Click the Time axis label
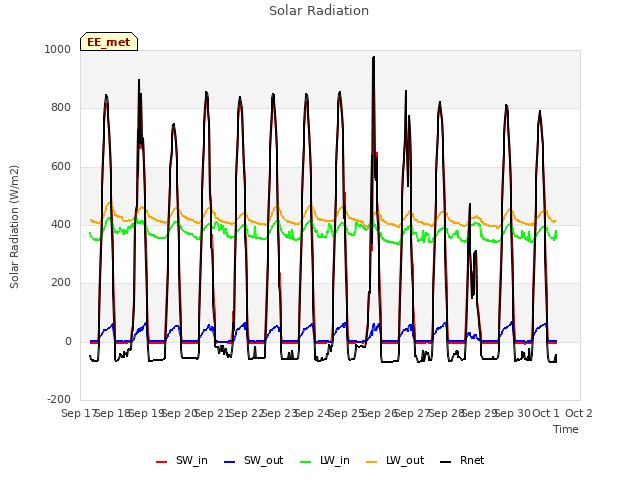The image size is (640, 480). [566, 429]
